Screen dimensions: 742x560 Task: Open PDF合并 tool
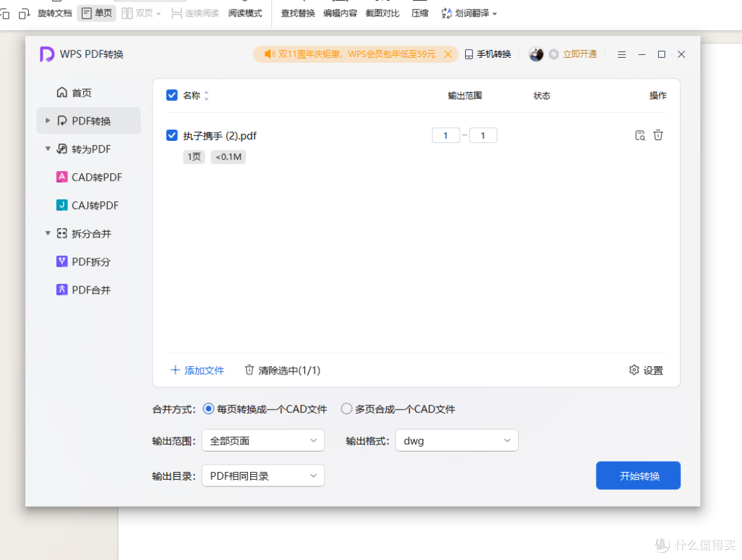pos(83,290)
